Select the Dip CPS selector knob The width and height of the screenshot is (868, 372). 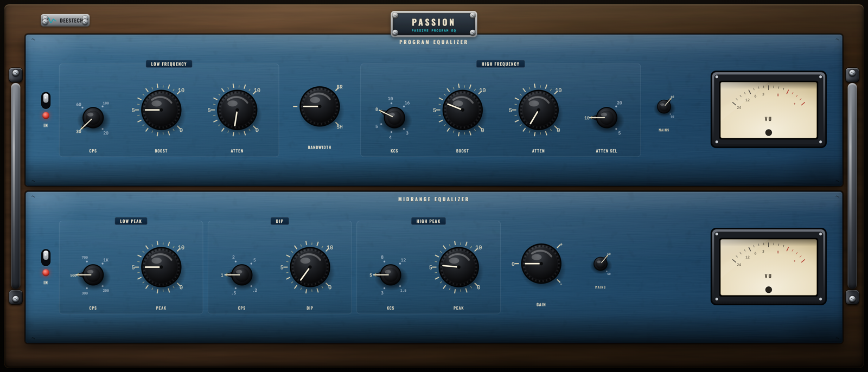242,275
